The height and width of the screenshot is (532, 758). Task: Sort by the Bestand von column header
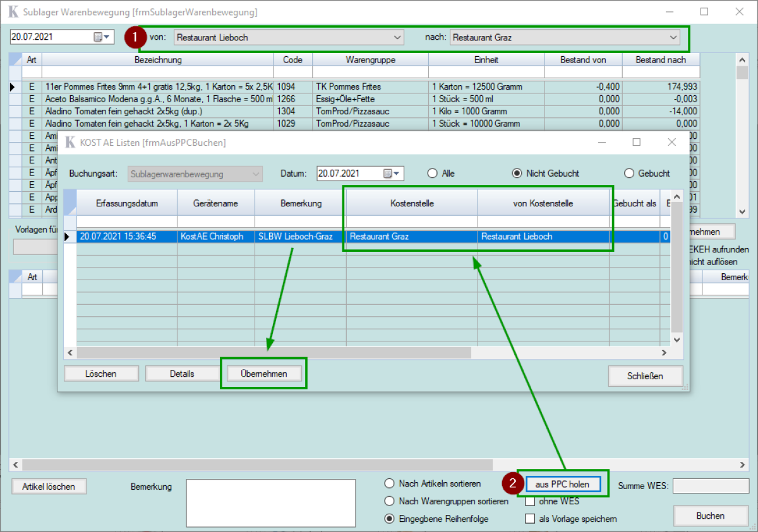pos(584,60)
